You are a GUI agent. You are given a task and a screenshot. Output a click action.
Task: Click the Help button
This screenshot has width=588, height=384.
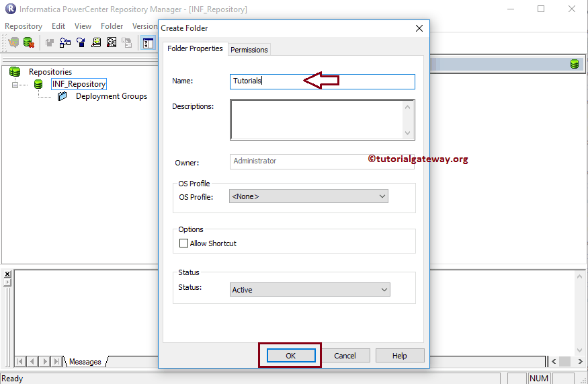point(400,356)
